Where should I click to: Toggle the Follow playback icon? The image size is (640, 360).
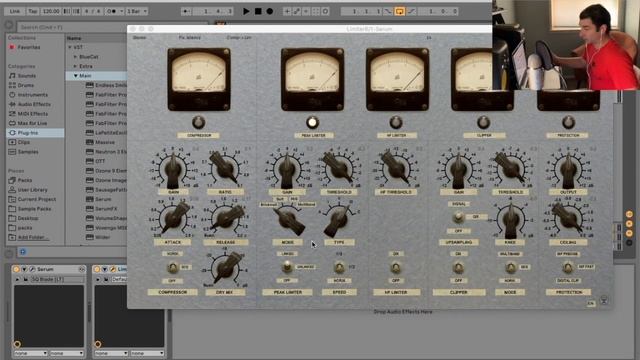(x=186, y=11)
